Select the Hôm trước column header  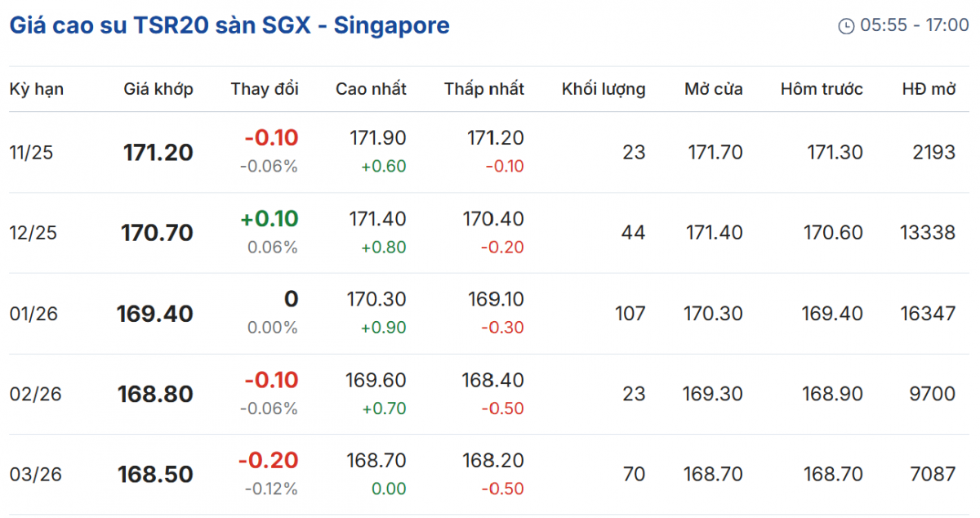(x=822, y=89)
